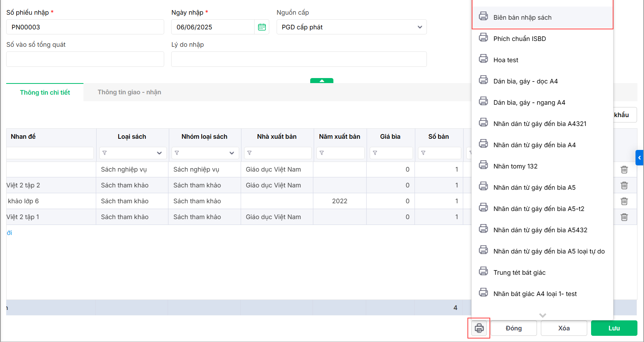Click the blue side panel arrow handle
This screenshot has width=644, height=342.
[639, 158]
